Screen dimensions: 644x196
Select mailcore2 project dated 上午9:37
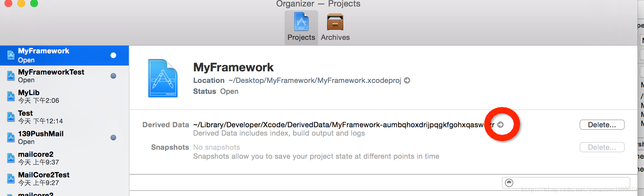click(x=64, y=158)
